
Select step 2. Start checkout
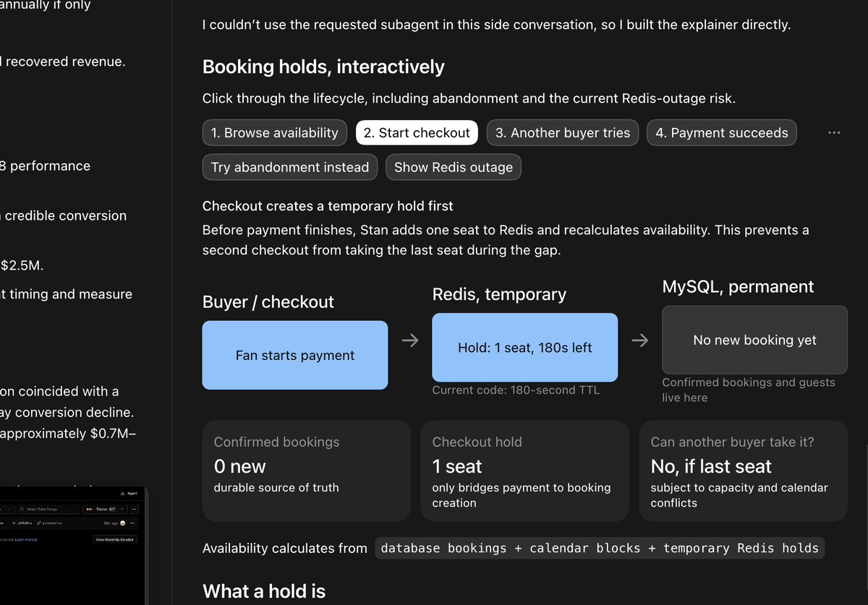417,133
